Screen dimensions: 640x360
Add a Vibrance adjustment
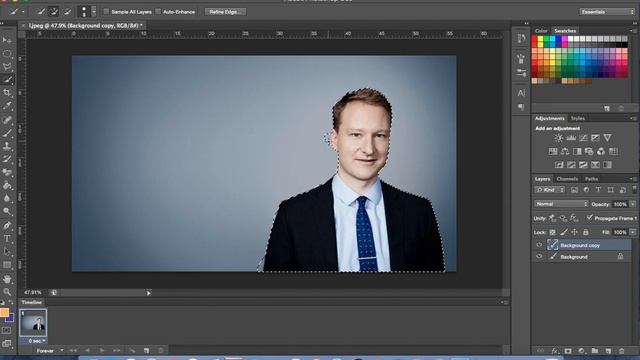point(607,138)
